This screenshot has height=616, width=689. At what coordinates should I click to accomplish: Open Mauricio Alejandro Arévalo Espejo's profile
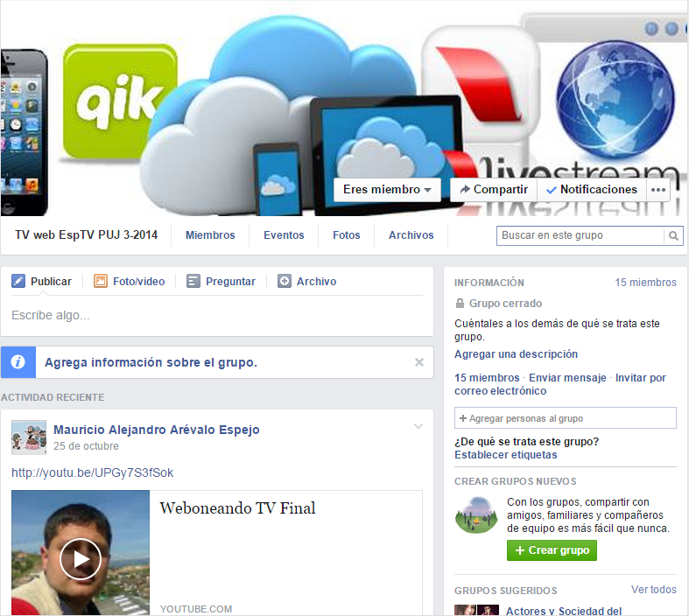point(157,430)
